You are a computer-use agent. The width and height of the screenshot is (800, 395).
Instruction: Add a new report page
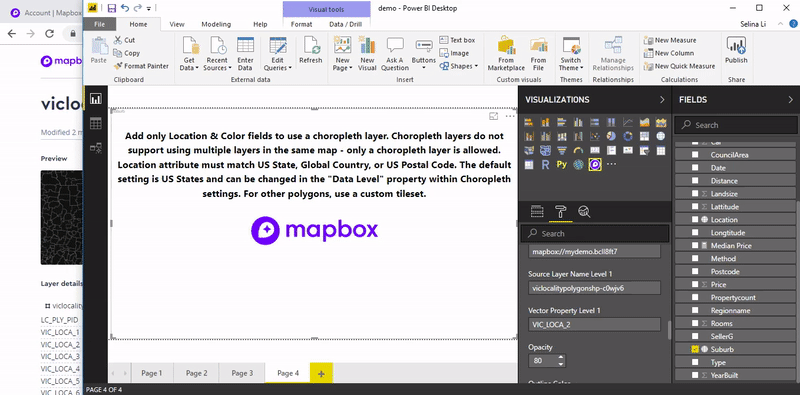pyautogui.click(x=321, y=373)
